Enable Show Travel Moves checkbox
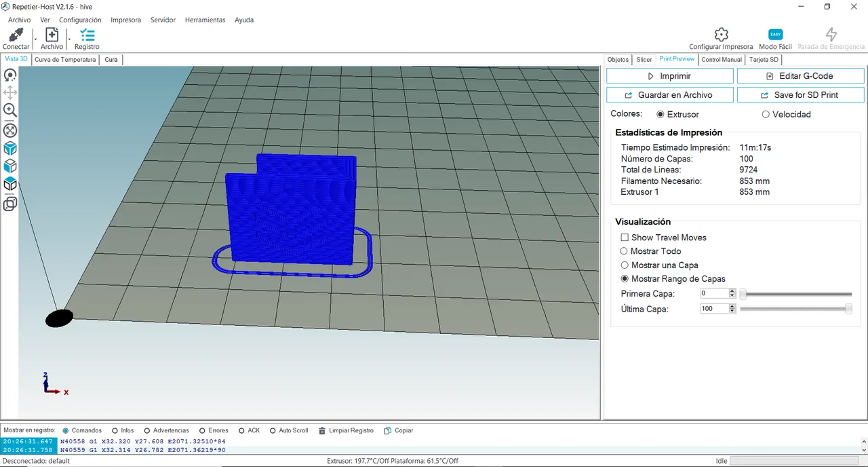The width and height of the screenshot is (868, 467). [x=625, y=238]
